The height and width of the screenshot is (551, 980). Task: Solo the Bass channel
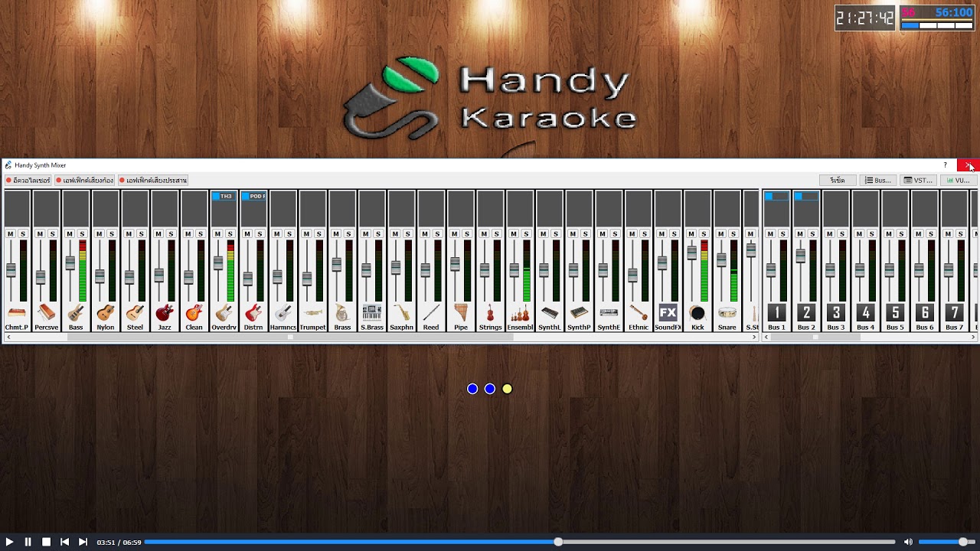pyautogui.click(x=82, y=233)
